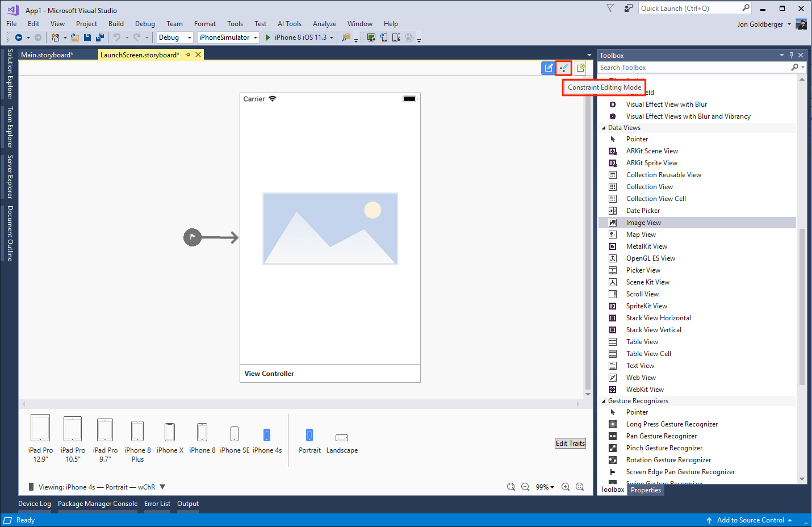Click the Save All toolbar icon

[x=100, y=37]
